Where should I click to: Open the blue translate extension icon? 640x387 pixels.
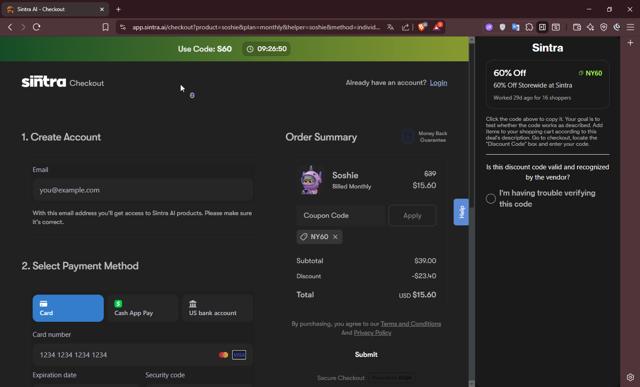(x=516, y=27)
